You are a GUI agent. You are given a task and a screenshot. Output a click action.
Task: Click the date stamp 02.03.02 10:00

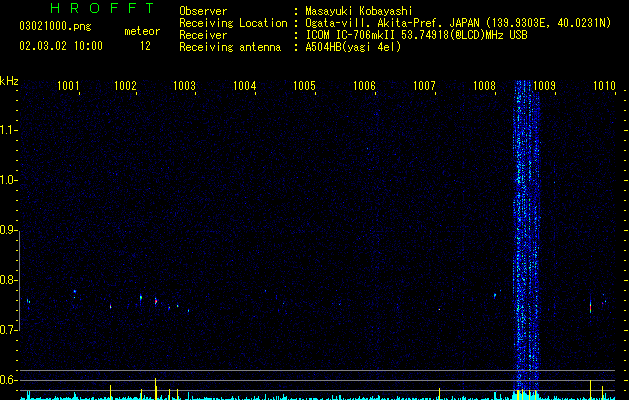coord(61,46)
